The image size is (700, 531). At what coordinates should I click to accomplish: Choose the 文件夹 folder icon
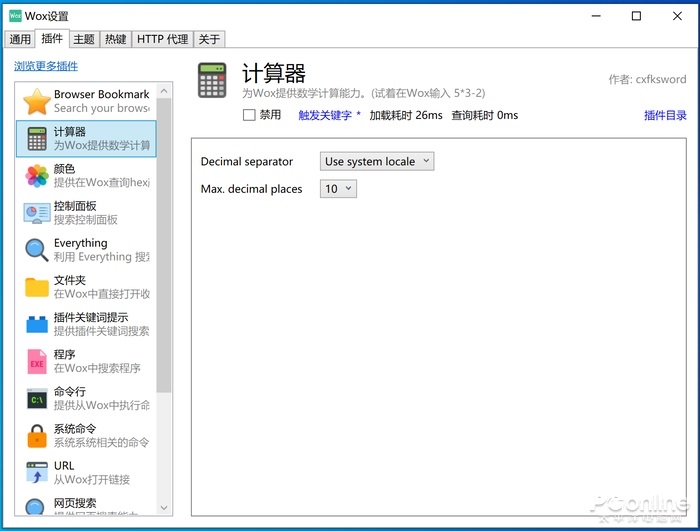coord(37,287)
